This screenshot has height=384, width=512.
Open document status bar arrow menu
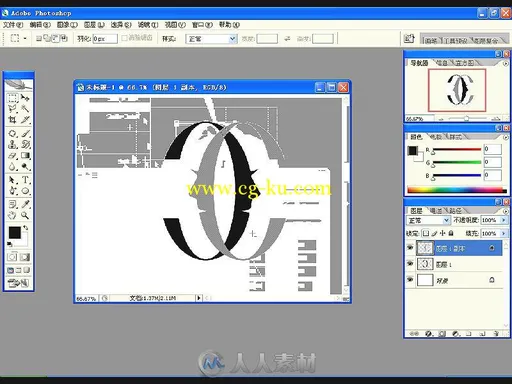(199, 298)
